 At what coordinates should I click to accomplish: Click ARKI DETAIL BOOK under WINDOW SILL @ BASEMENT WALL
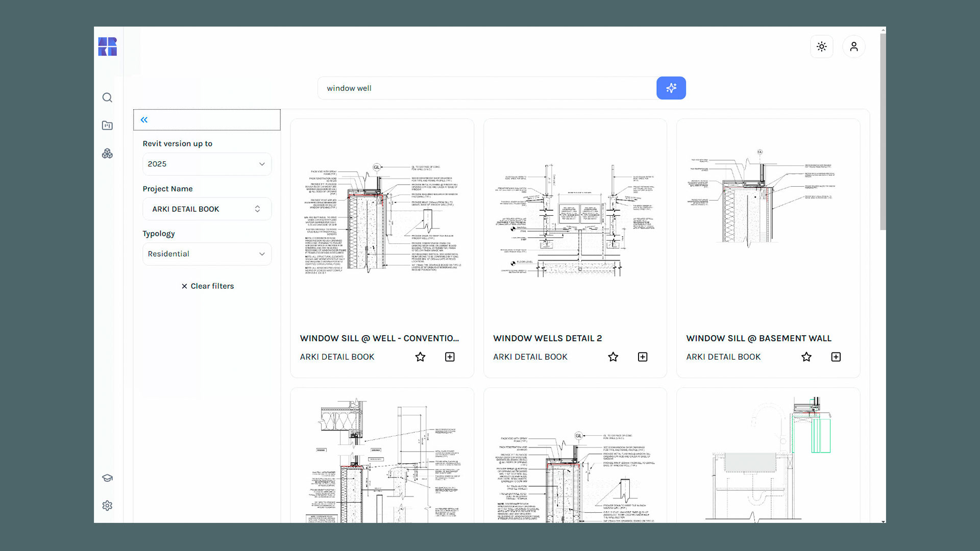723,357
